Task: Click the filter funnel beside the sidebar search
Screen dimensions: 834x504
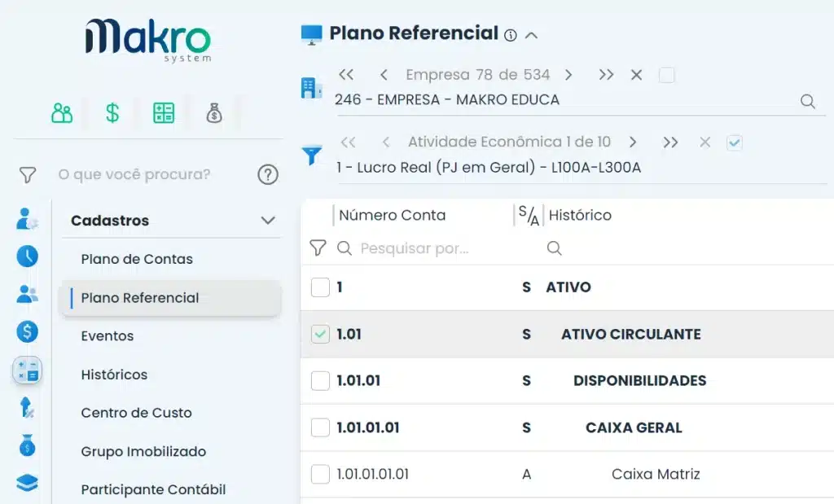Action: point(28,174)
